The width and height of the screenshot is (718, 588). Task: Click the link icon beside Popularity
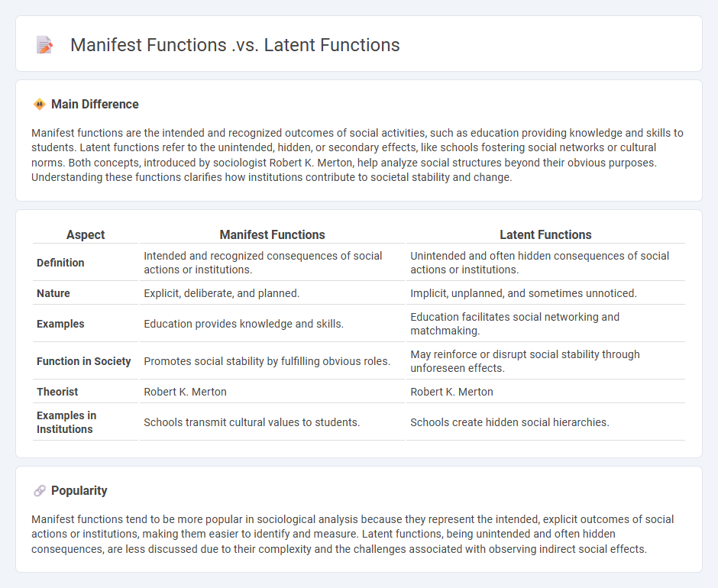[37, 490]
